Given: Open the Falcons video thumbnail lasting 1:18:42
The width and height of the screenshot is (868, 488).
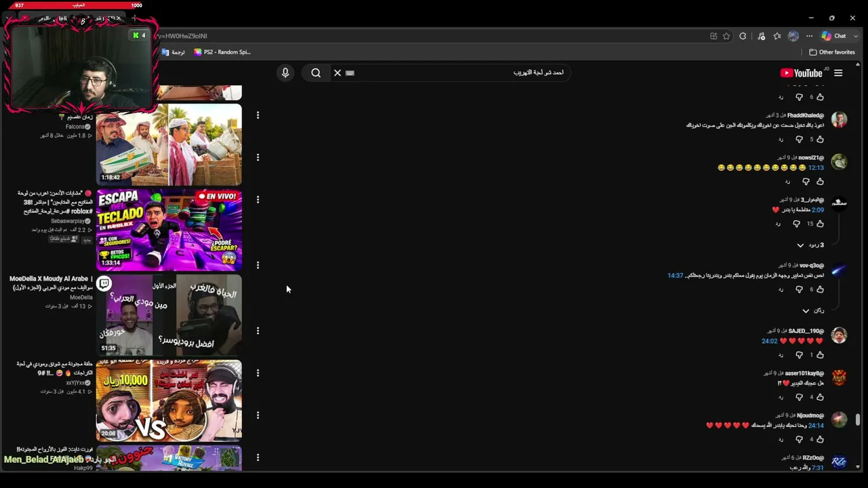Looking at the screenshot, I should (x=169, y=144).
